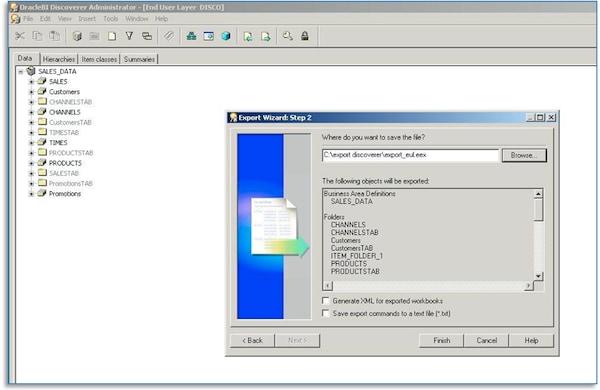Click the key privileges toolbar icon
This screenshot has width=600, height=390.
(x=287, y=36)
